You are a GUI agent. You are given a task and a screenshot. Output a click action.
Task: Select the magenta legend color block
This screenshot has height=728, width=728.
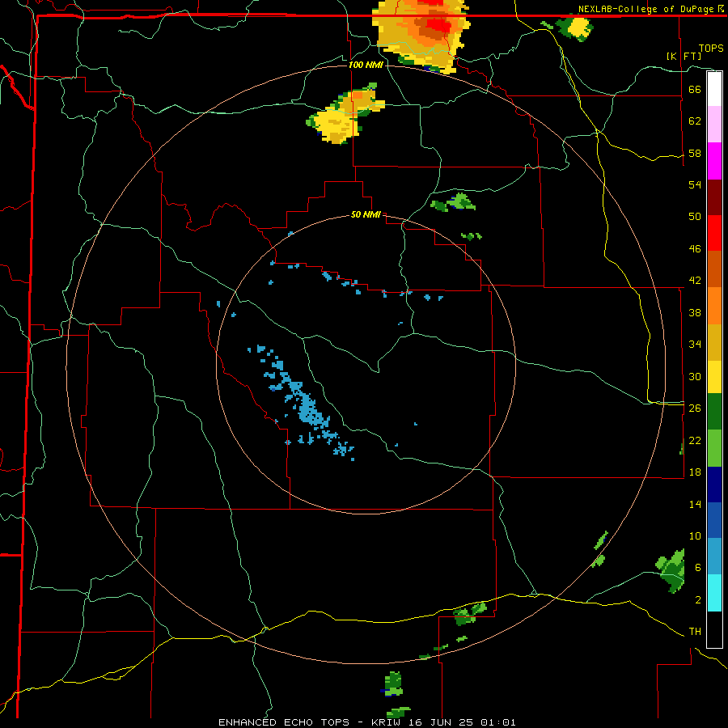[714, 161]
